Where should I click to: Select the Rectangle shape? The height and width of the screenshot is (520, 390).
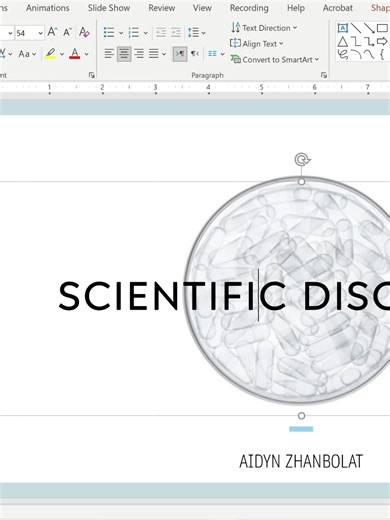382,28
